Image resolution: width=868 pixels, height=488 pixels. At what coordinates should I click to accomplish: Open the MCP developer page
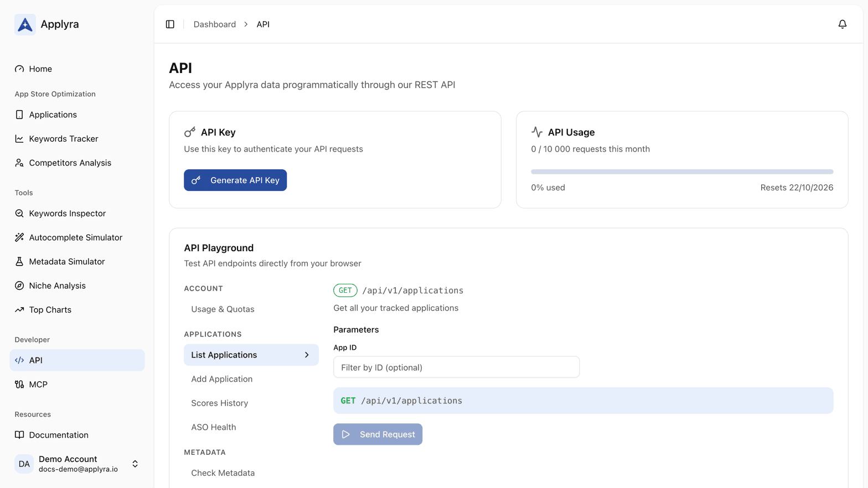tap(77, 385)
